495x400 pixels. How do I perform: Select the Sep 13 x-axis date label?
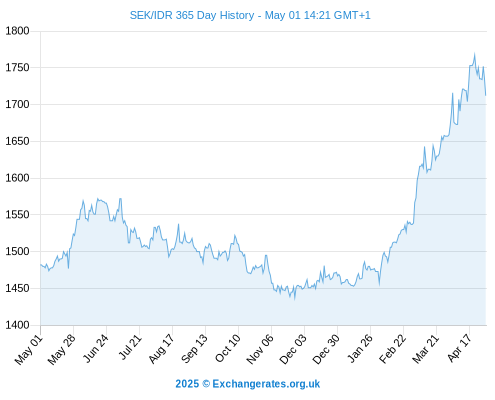tap(194, 349)
